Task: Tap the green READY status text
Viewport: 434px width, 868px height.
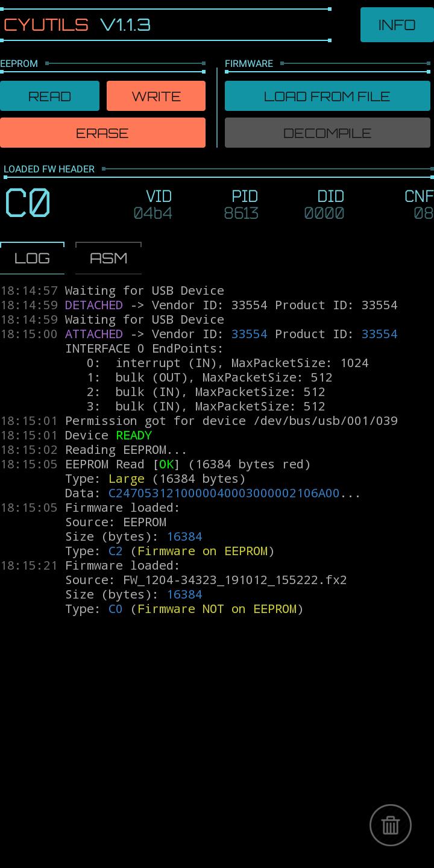Action: (x=134, y=435)
